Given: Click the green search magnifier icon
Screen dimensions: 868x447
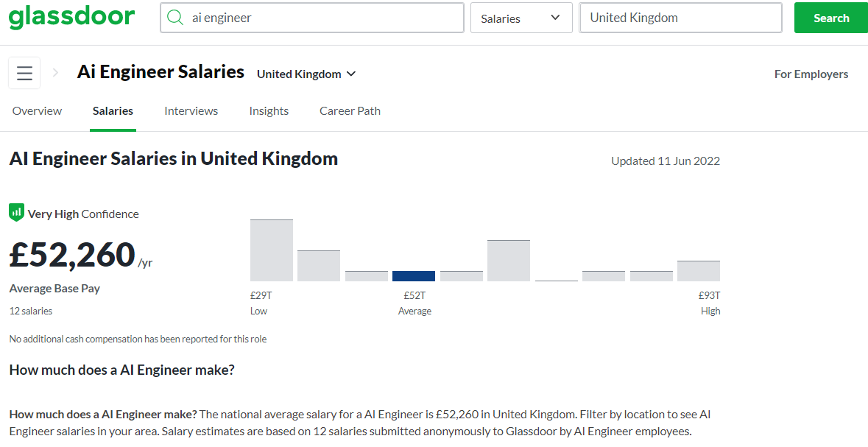Looking at the screenshot, I should coord(175,18).
